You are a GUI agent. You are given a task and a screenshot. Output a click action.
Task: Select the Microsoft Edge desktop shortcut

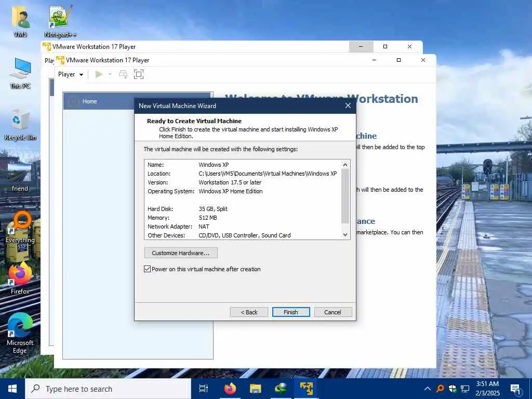point(20,333)
